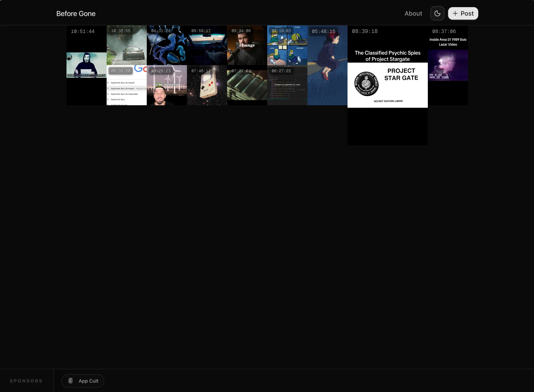Open the Game Boy in space thumbnail
Viewport: 534px width, 392px height.
click(207, 87)
